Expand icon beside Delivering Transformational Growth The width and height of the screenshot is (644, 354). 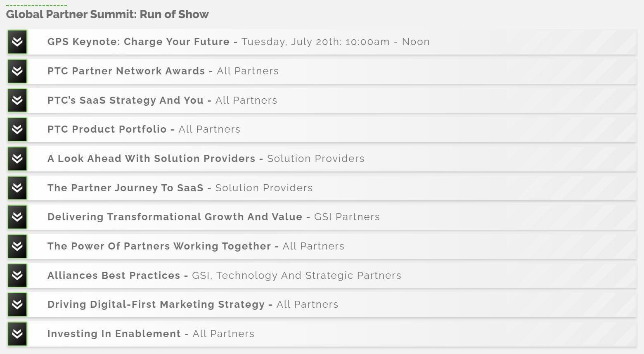click(x=17, y=217)
